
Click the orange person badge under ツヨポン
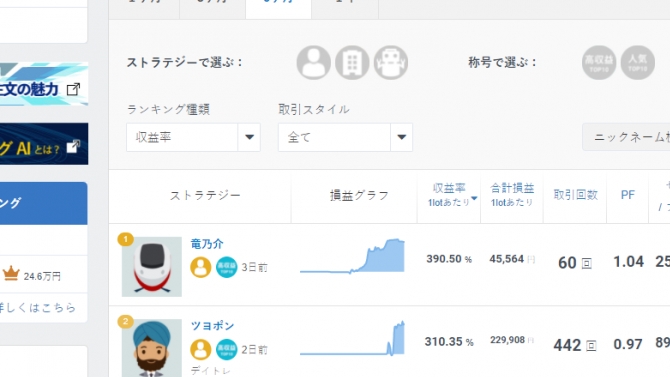coord(201,349)
